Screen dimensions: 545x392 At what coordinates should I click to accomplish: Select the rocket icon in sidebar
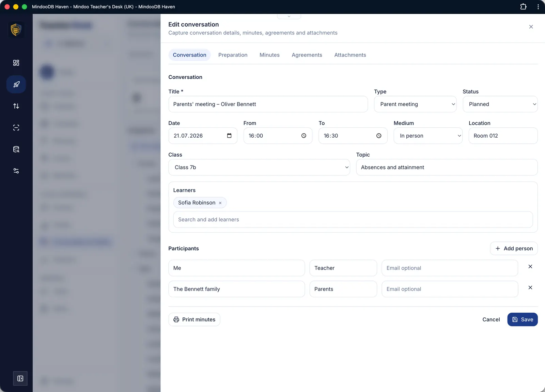point(16,84)
